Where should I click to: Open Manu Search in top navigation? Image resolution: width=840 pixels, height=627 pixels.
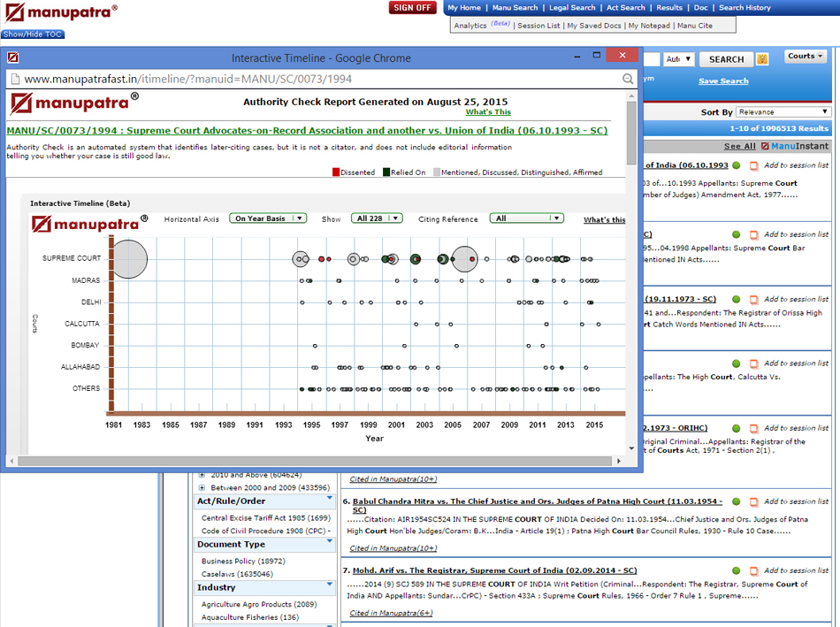click(515, 7)
